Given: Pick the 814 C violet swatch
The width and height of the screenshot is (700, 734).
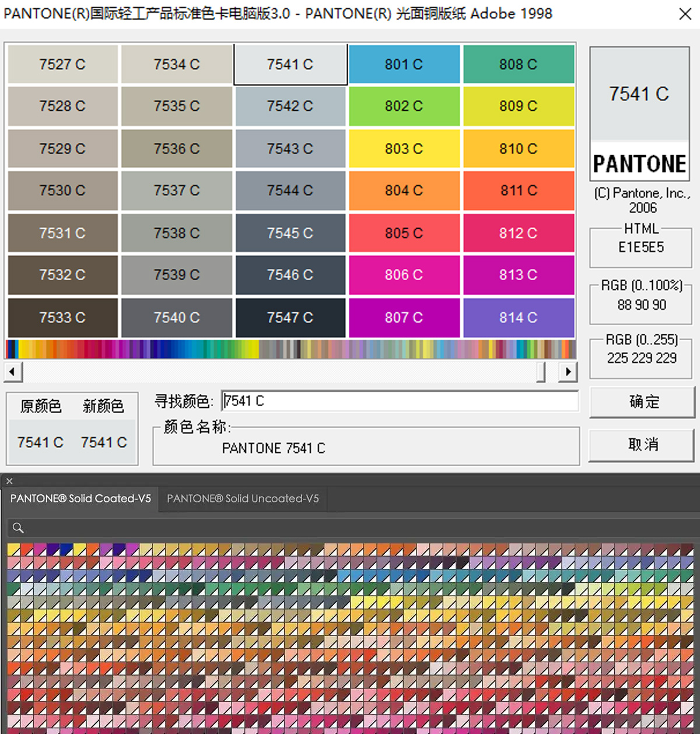Looking at the screenshot, I should (x=519, y=318).
